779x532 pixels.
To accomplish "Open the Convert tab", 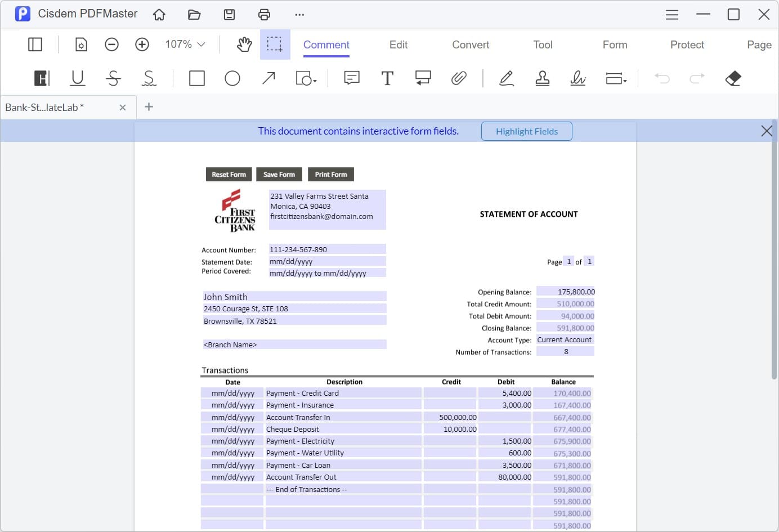I will coord(470,44).
